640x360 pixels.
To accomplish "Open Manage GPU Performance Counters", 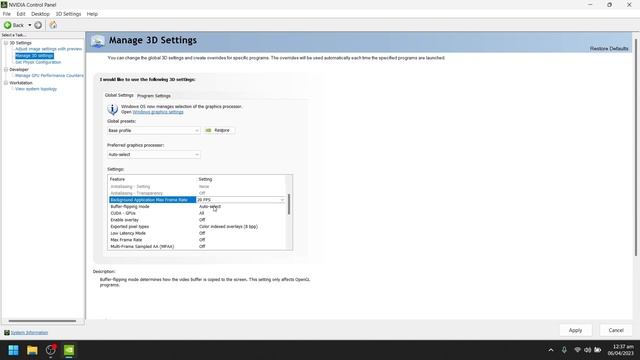I will tap(49, 76).
